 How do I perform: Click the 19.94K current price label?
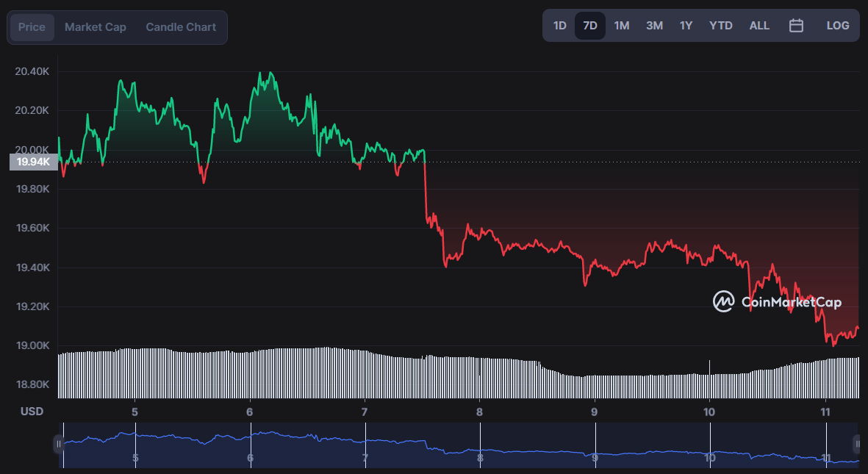coord(33,162)
